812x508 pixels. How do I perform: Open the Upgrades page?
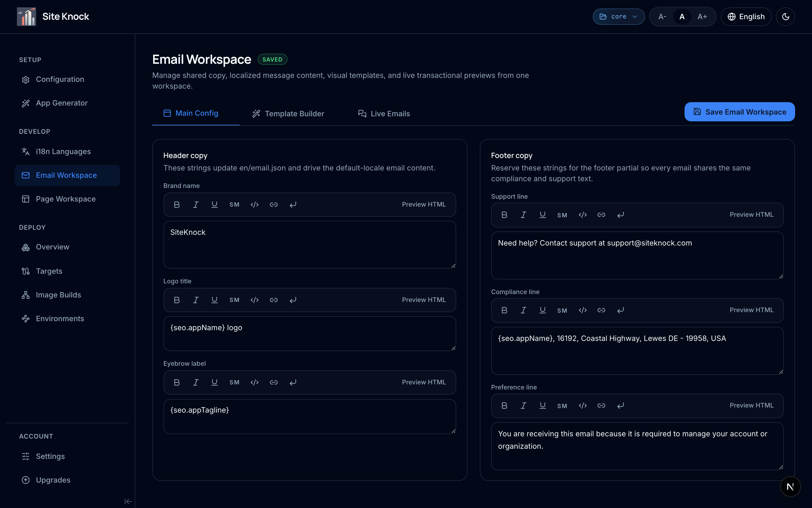(67, 480)
